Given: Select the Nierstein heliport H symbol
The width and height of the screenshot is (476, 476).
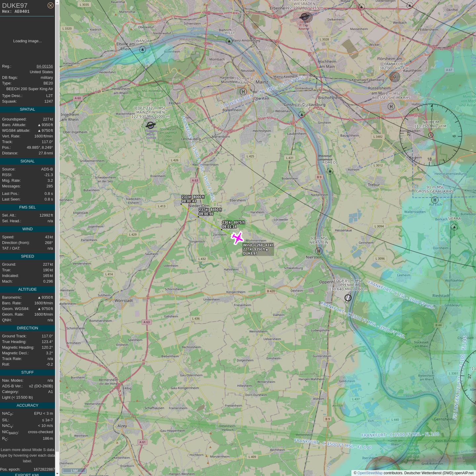Looking at the screenshot, I should tap(319, 251).
